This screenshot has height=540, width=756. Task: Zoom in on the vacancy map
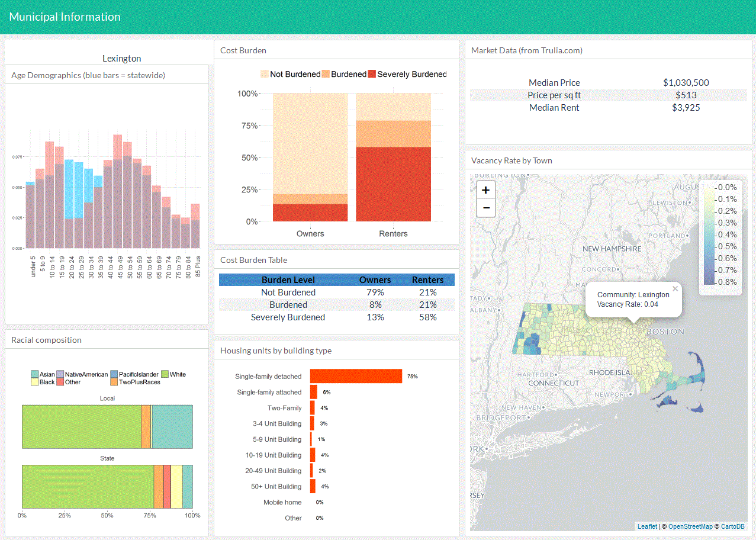click(485, 190)
